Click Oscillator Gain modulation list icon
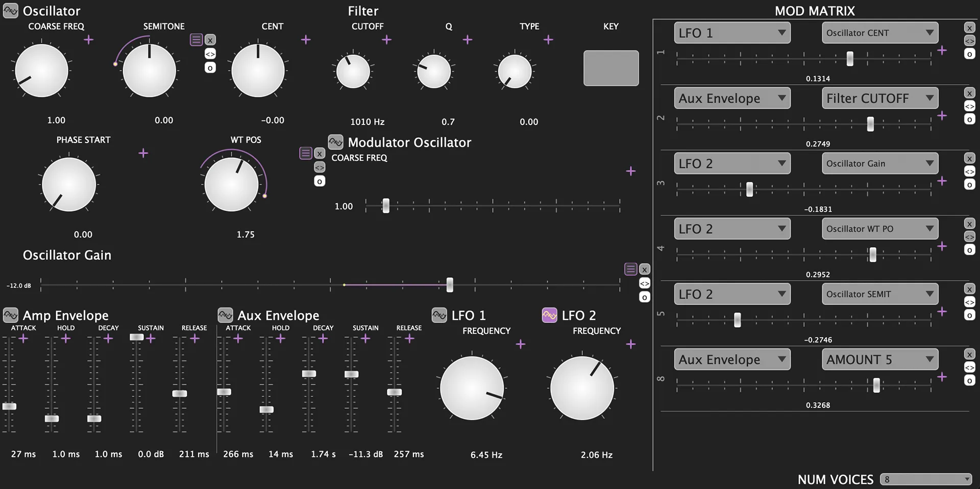 pyautogui.click(x=630, y=268)
